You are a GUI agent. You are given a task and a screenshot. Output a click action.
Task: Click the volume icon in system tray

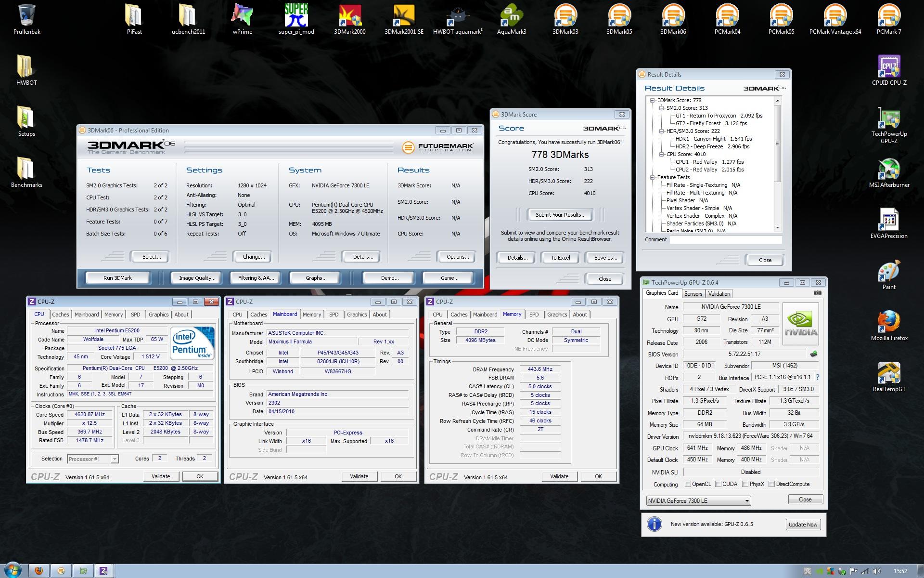point(877,572)
